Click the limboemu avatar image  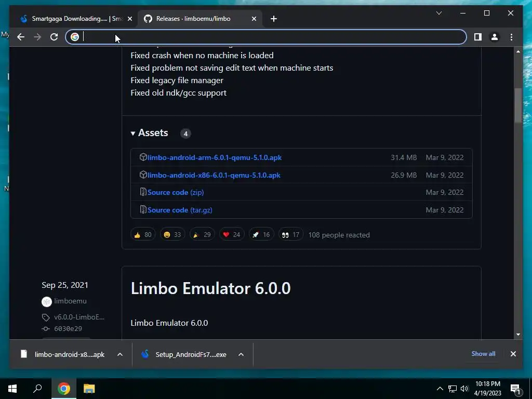(46, 301)
